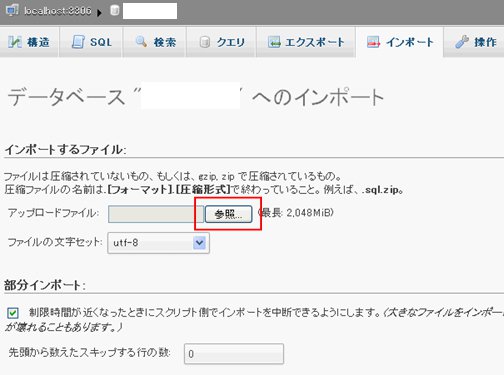Image resolution: width=504 pixels, height=375 pixels.
Task: Select the インポート tab
Action: point(399,42)
